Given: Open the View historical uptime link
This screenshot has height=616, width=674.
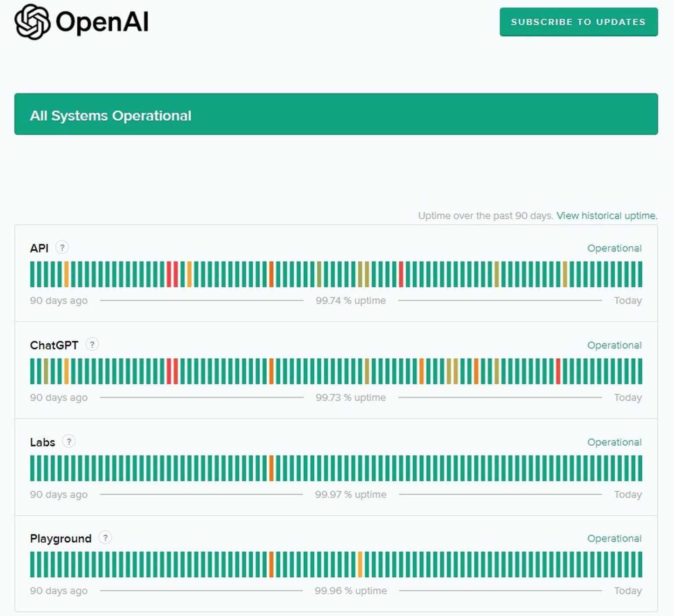Looking at the screenshot, I should tap(606, 216).
